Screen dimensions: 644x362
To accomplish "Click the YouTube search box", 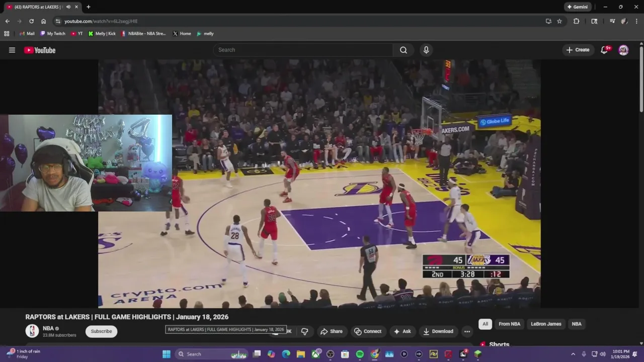I will point(303,50).
